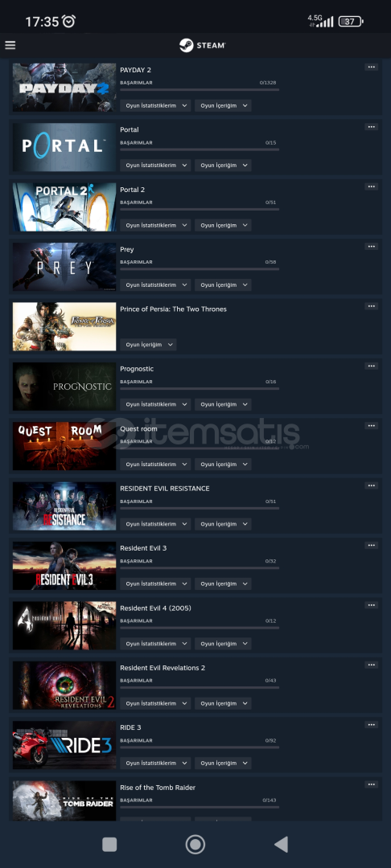
Task: Expand Oyun İstatistiklerim dropdown for Quest room
Action: point(155,464)
